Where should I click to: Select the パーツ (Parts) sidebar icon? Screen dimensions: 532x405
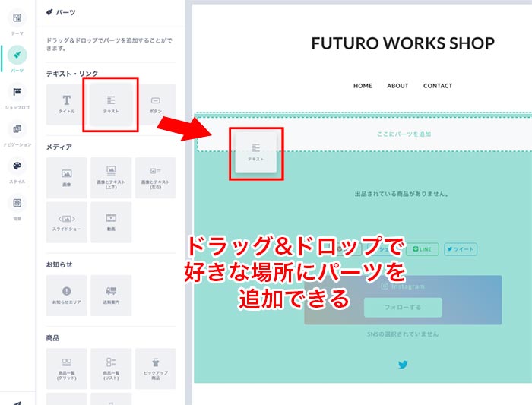pos(17,58)
